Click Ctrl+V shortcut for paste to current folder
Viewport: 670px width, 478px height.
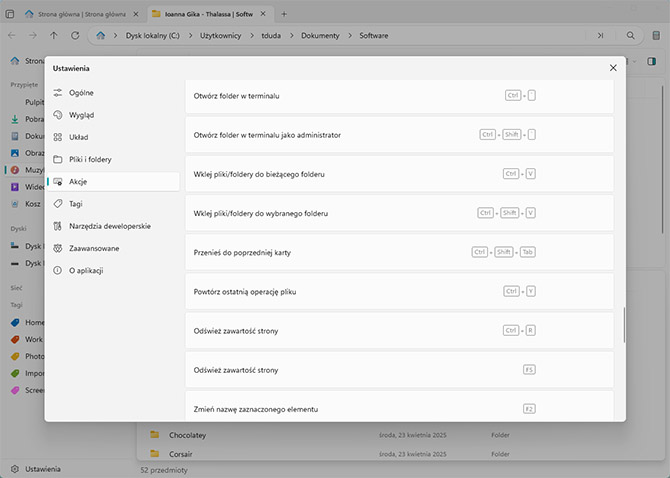click(519, 174)
